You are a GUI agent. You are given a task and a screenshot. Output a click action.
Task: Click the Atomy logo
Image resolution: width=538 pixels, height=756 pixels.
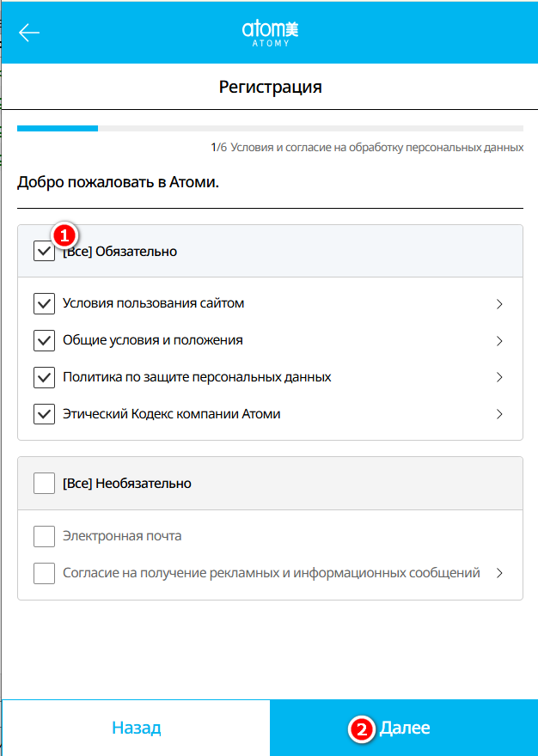click(270, 34)
